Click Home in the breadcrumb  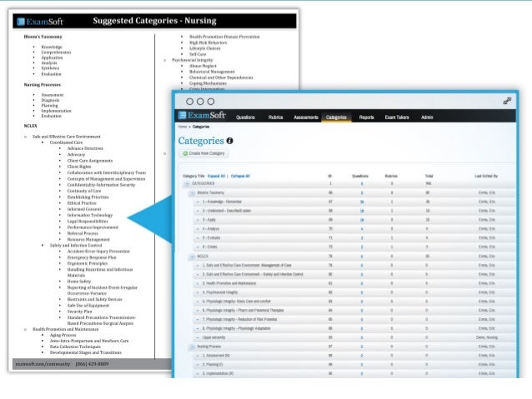[183, 127]
